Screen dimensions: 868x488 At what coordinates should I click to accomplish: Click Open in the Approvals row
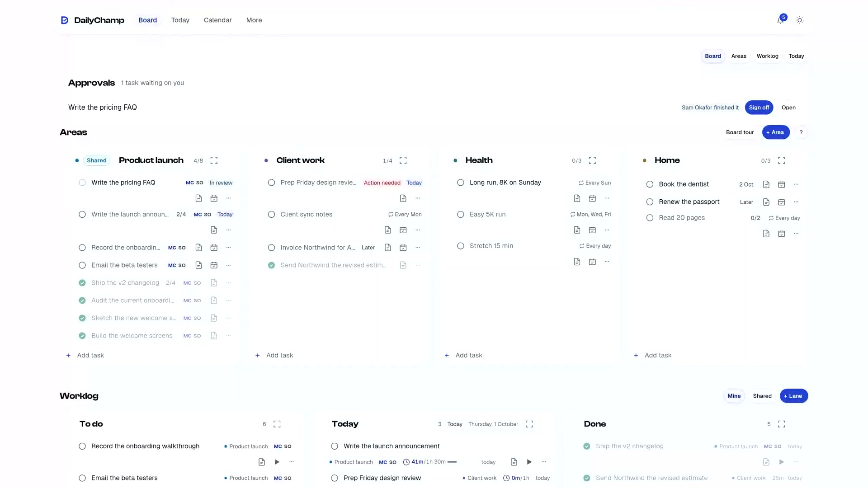click(x=788, y=108)
